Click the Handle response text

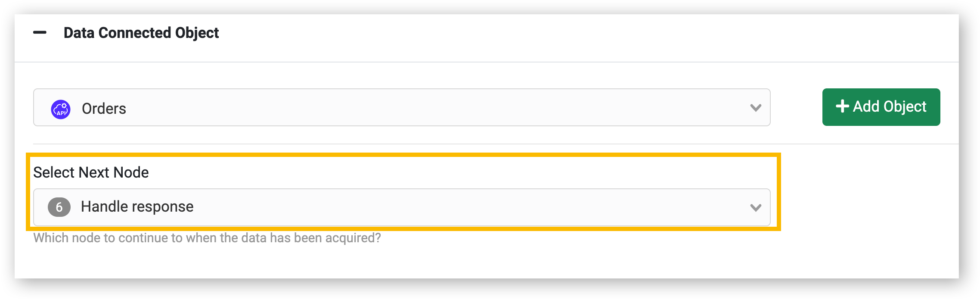137,207
